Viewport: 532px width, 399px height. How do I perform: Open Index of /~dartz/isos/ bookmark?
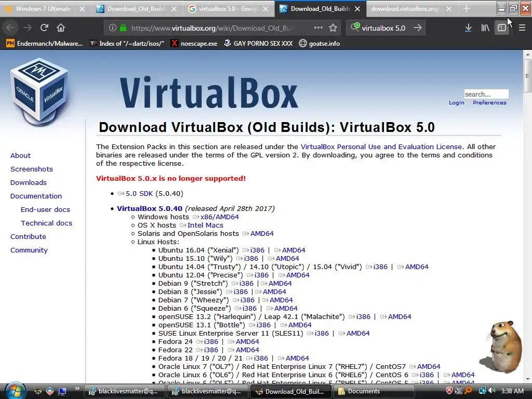click(127, 44)
